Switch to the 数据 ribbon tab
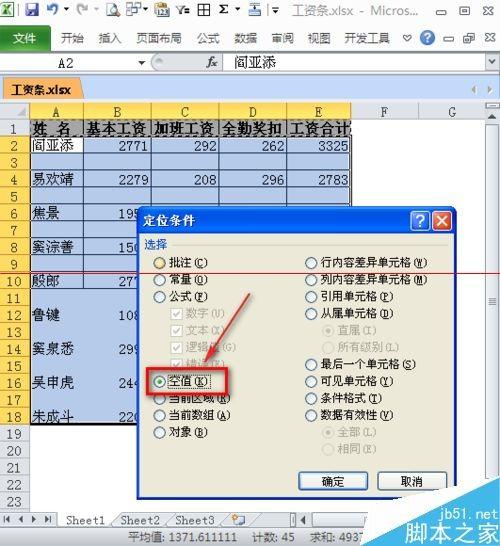500x546 pixels. pos(245,38)
